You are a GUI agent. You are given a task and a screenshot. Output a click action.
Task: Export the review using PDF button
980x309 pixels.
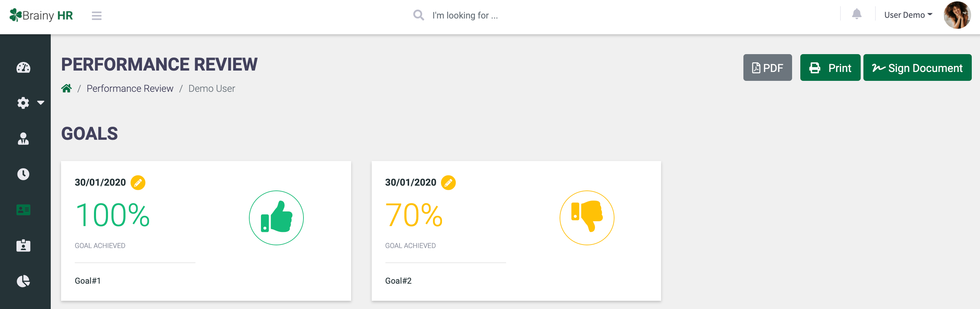[x=767, y=67]
